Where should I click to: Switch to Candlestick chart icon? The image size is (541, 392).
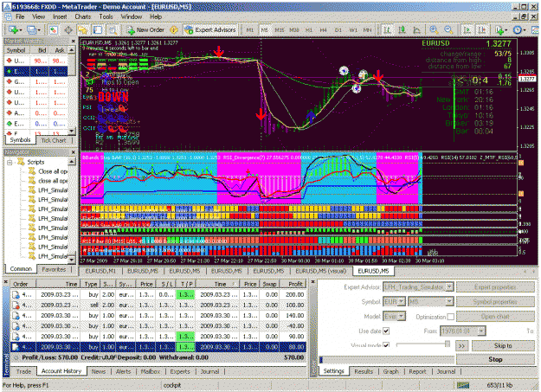coord(402,30)
